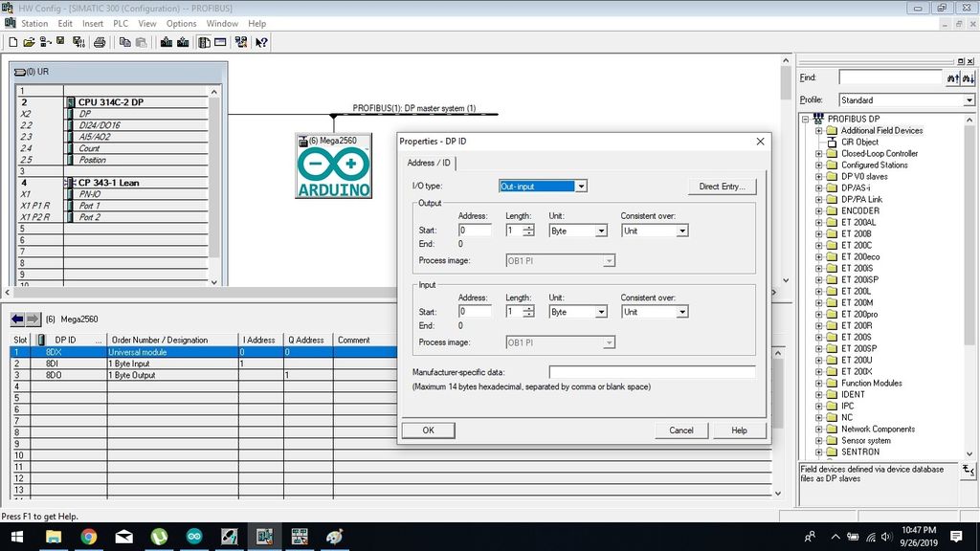Go back with the left arrow button
Screen dimensions: 980x551
pos(17,320)
